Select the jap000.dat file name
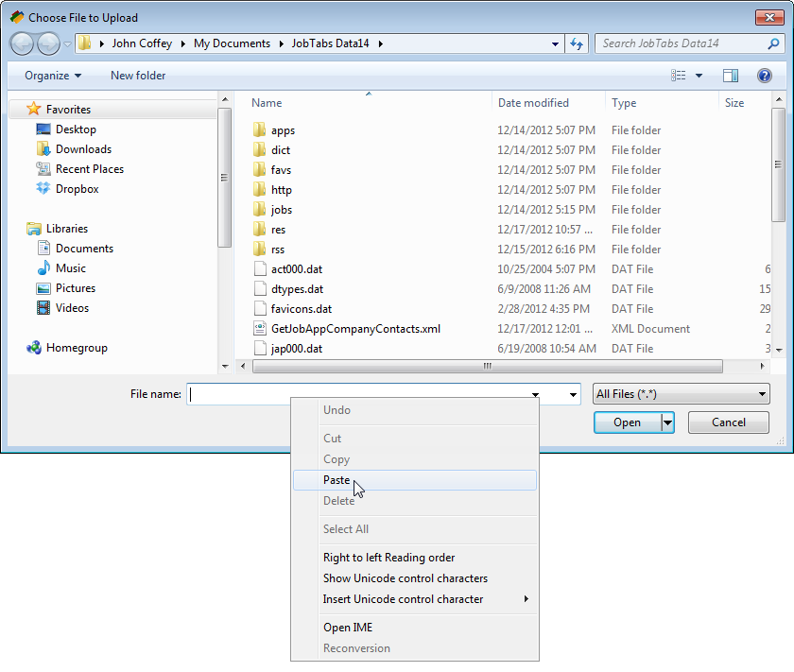This screenshot has width=794, height=672. [297, 349]
